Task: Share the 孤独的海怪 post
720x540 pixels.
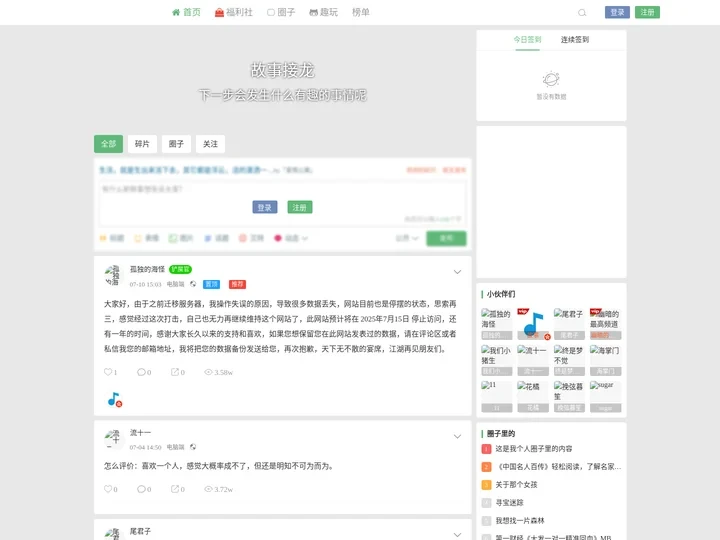Action: coord(175,372)
